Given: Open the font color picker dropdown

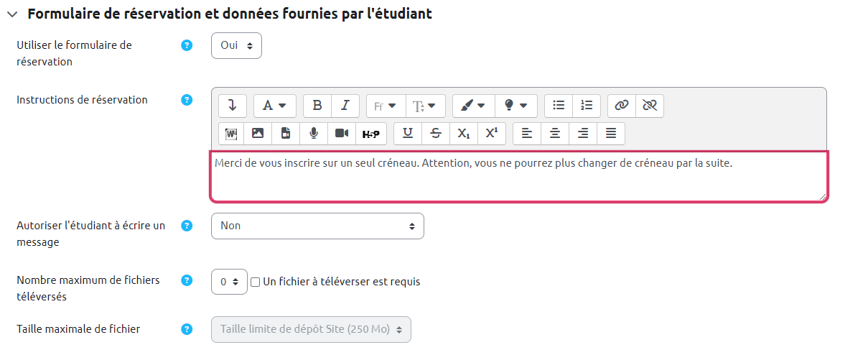Looking at the screenshot, I should pos(473,105).
